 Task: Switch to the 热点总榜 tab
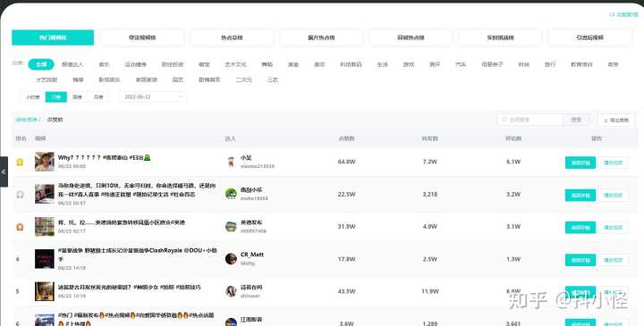[232, 38]
